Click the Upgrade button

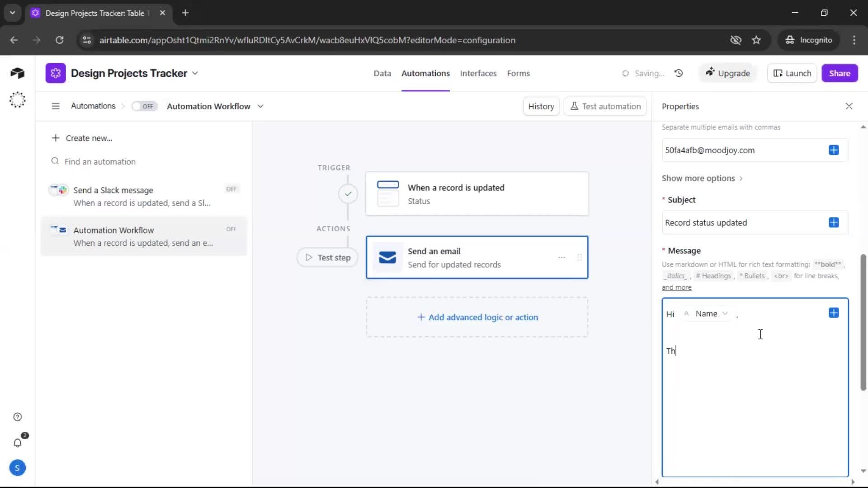pos(728,73)
